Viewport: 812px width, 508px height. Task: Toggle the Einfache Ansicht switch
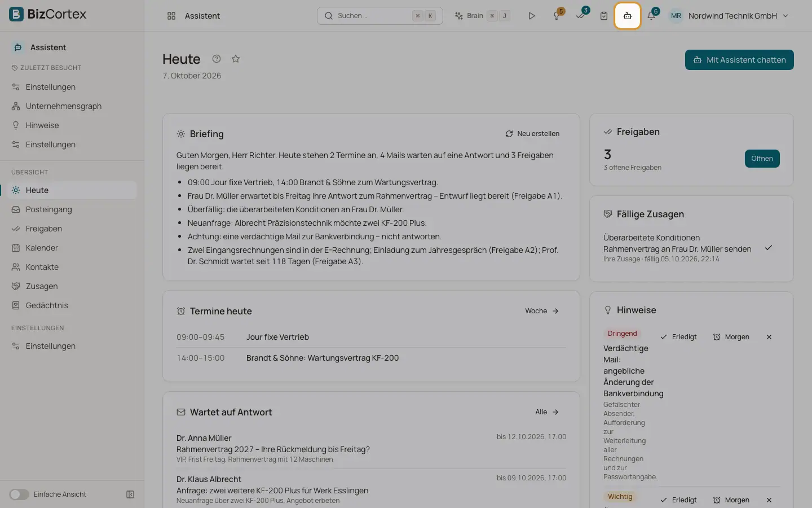click(x=19, y=494)
